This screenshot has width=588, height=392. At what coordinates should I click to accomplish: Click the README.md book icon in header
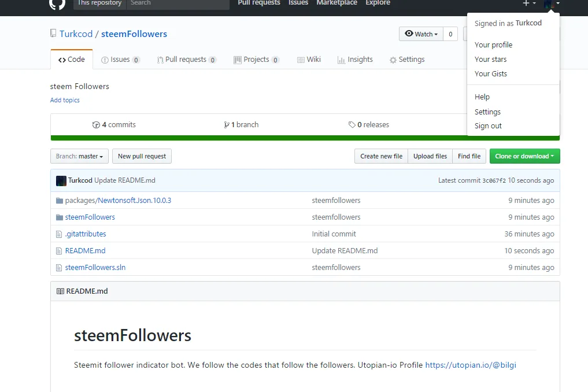click(x=60, y=291)
